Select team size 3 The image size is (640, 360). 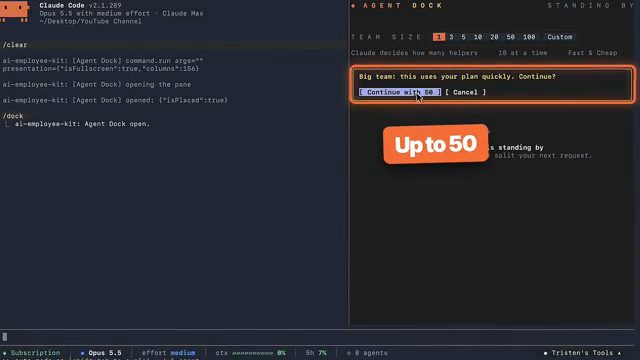[x=451, y=37]
